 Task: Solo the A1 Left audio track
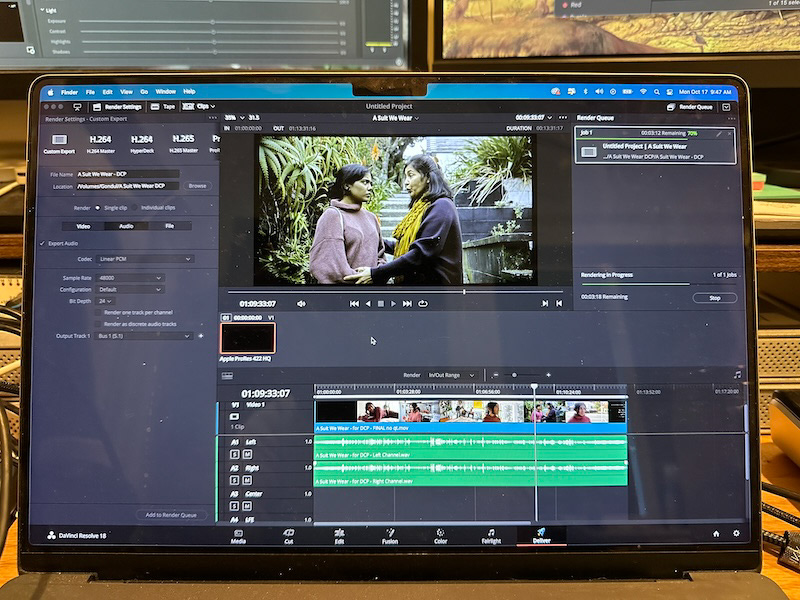click(234, 454)
